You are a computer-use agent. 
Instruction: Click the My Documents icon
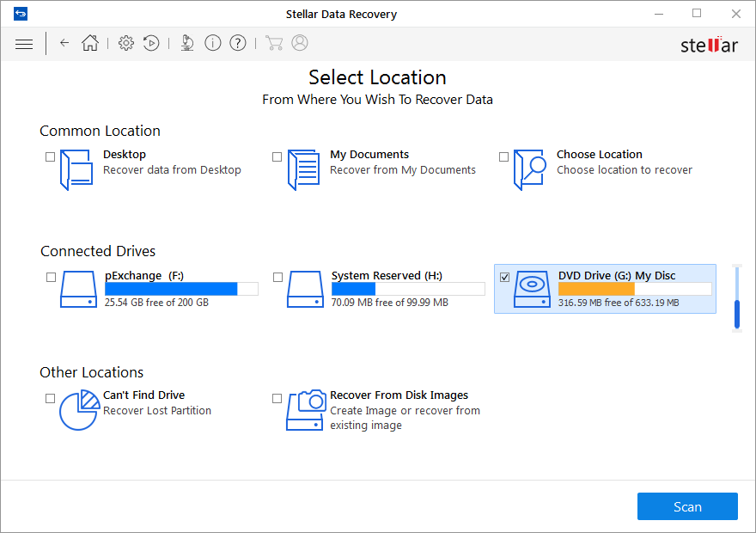click(303, 170)
